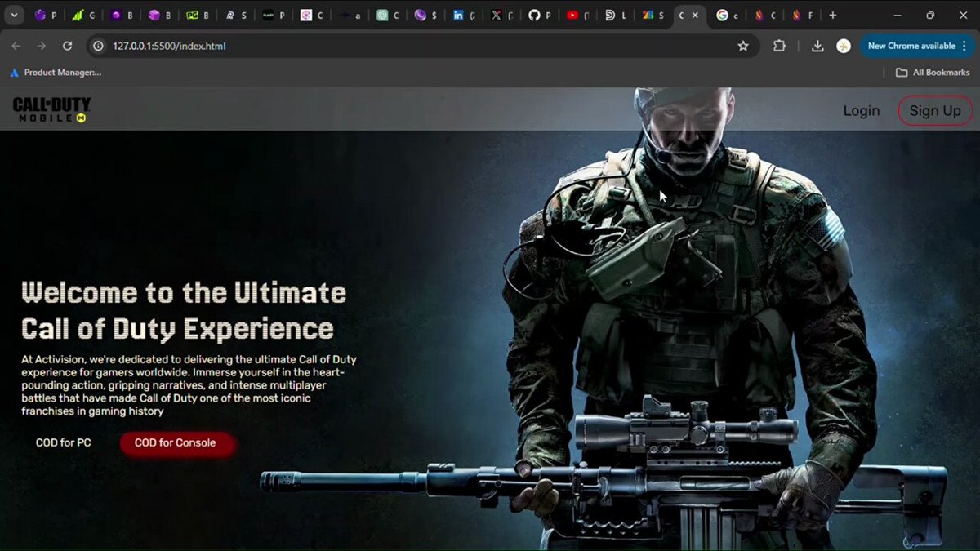Click the COD for Console button

click(x=176, y=443)
